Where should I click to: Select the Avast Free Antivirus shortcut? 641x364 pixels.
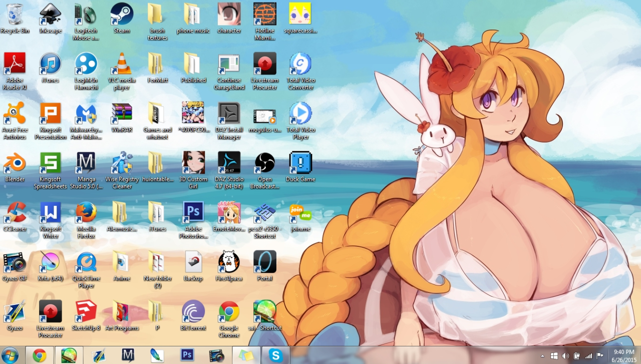click(x=15, y=121)
